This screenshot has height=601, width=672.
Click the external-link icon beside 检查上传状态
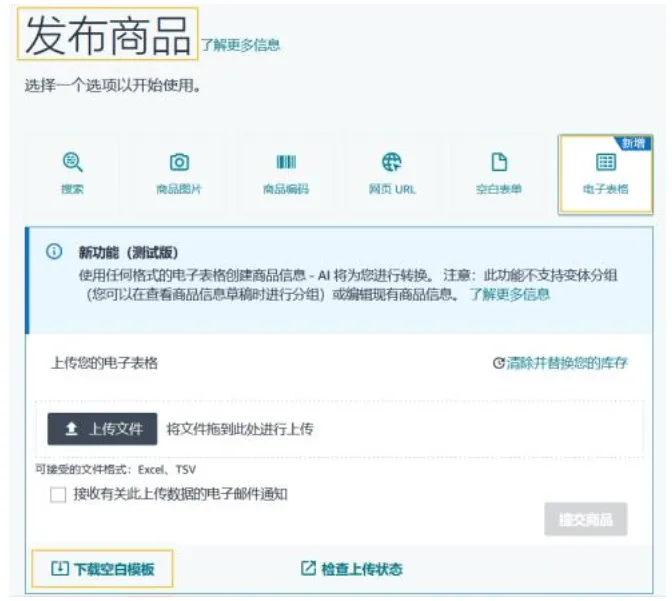coord(308,568)
